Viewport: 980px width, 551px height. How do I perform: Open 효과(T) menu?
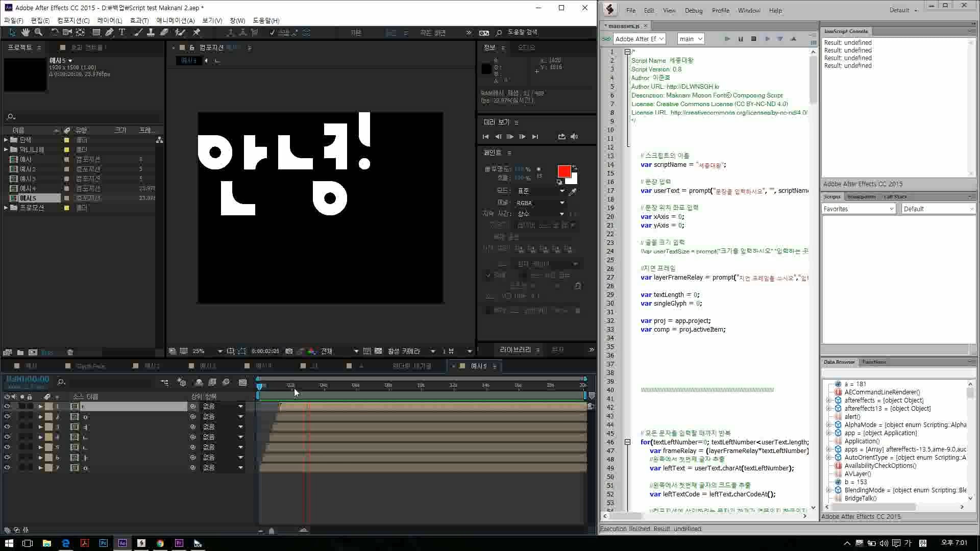pyautogui.click(x=139, y=21)
